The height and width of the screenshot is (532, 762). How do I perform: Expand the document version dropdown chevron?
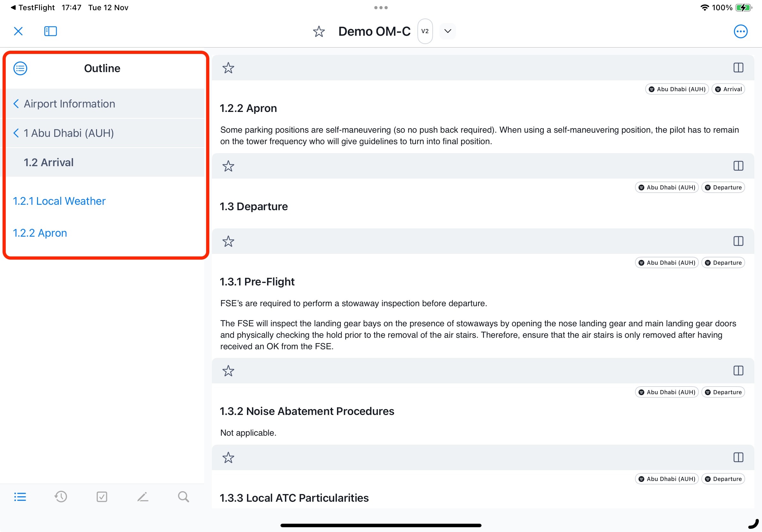click(x=447, y=31)
